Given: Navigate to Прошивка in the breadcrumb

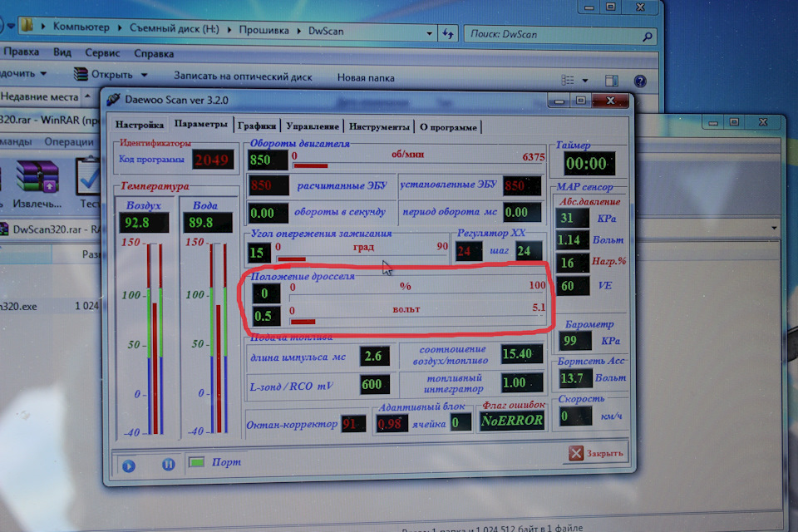Looking at the screenshot, I should coord(264,30).
